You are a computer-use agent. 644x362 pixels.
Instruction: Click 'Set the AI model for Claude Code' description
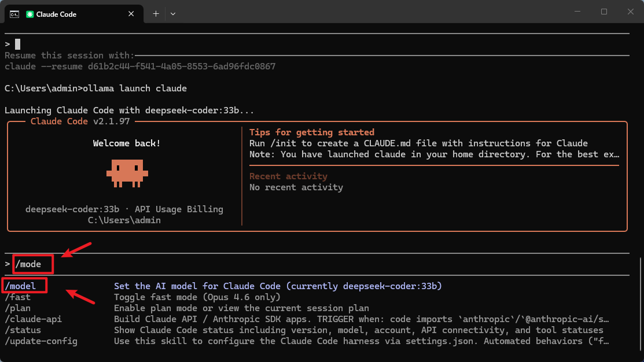(x=278, y=286)
